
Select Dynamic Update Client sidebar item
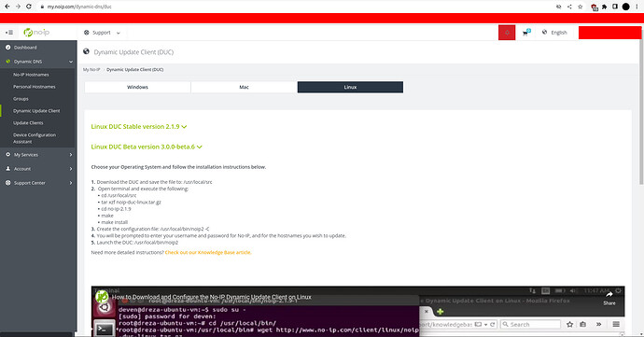click(36, 111)
